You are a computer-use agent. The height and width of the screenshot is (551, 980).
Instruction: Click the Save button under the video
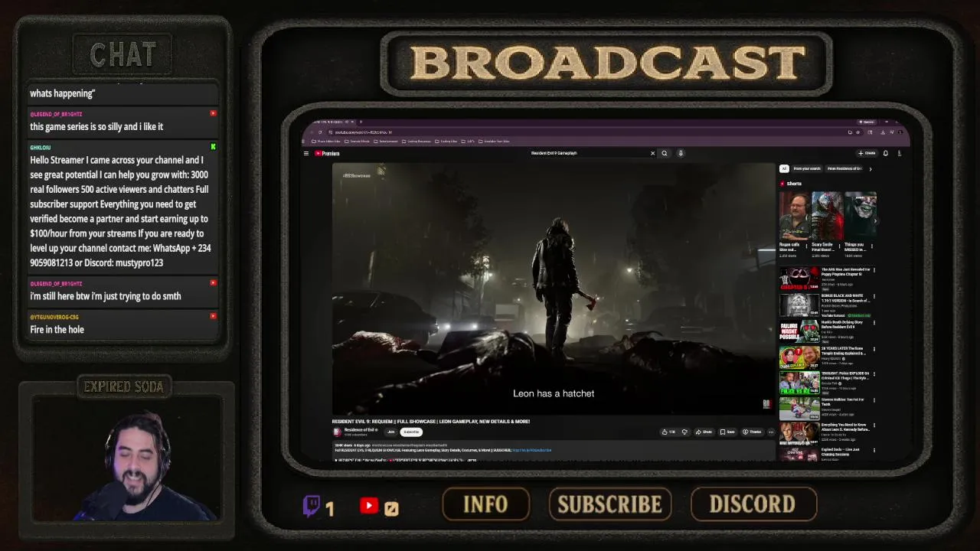point(727,432)
